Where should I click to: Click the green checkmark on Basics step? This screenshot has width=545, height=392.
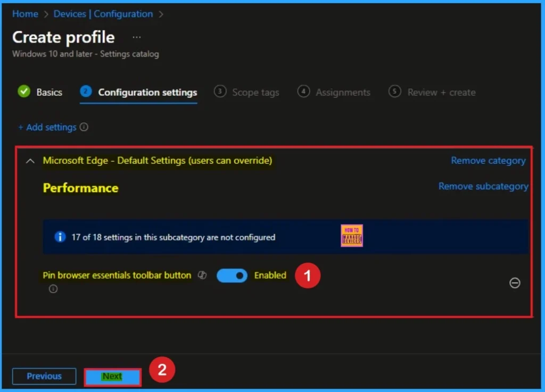24,91
